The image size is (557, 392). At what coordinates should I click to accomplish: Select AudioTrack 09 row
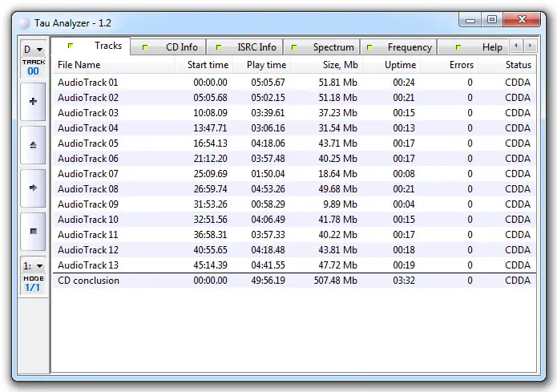(294, 204)
